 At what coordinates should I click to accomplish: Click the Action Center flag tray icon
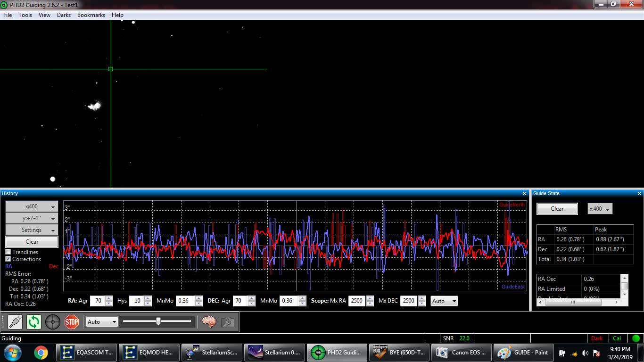point(596,353)
